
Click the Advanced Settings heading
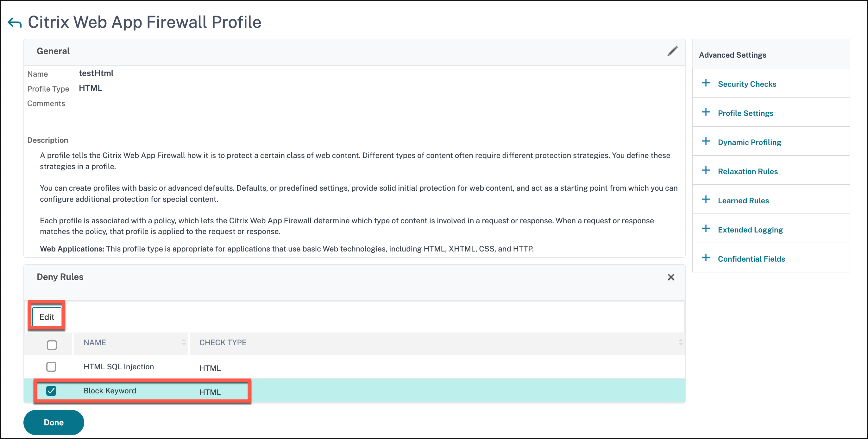tap(733, 55)
